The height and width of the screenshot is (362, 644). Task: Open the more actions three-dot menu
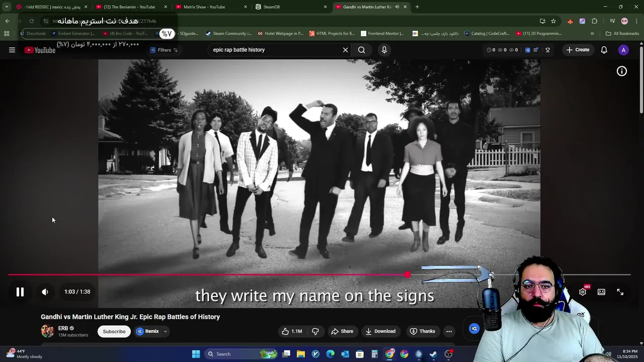pos(449,331)
